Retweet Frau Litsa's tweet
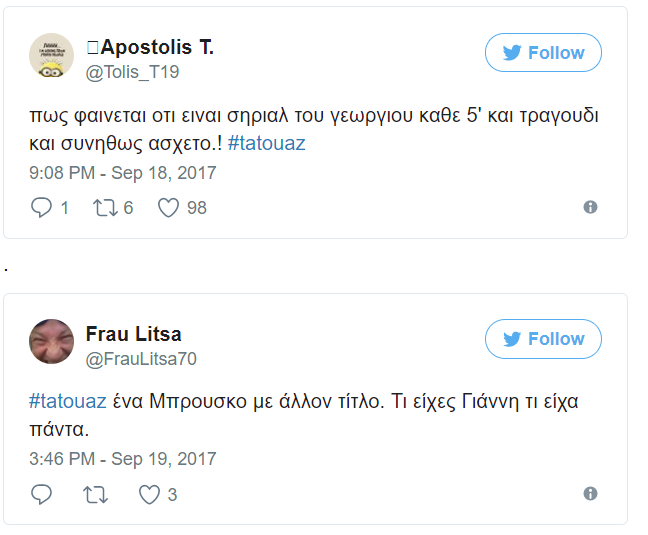This screenshot has height=535, width=648. (97, 494)
